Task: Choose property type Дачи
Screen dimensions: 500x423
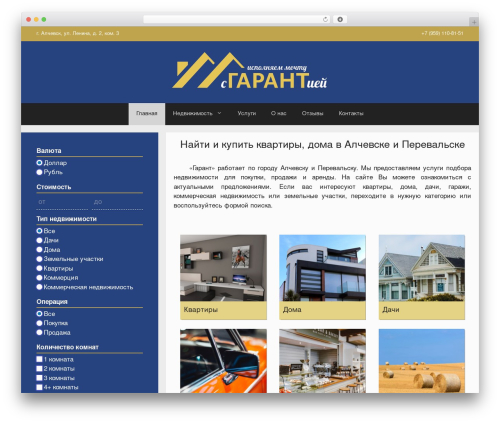Action: pyautogui.click(x=39, y=240)
